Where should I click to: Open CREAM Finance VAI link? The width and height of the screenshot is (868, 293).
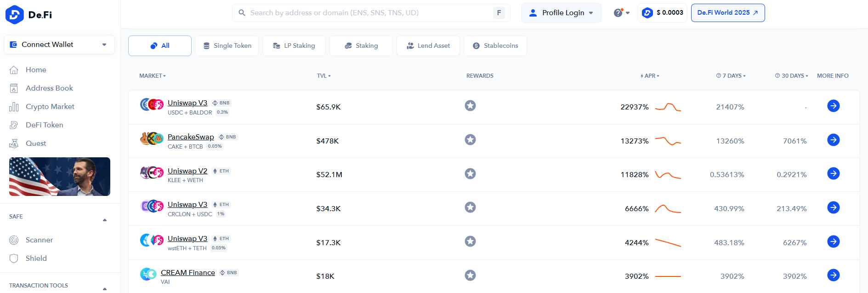pos(188,273)
